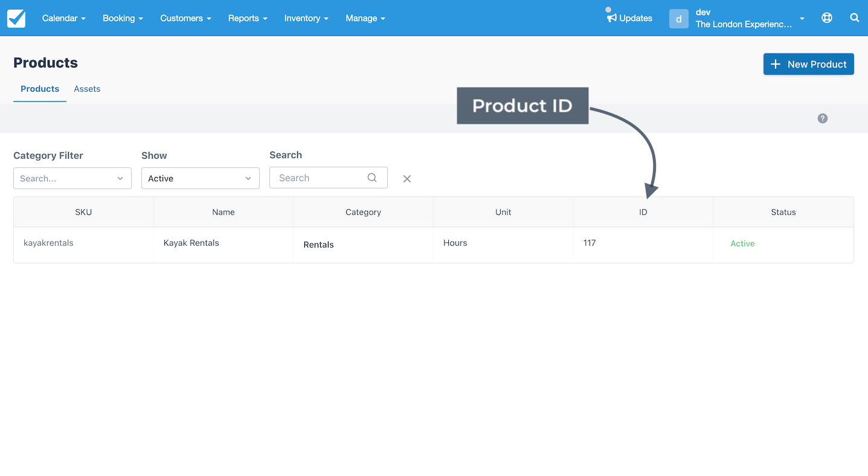Click the New Product button
868x476 pixels.
tap(809, 64)
